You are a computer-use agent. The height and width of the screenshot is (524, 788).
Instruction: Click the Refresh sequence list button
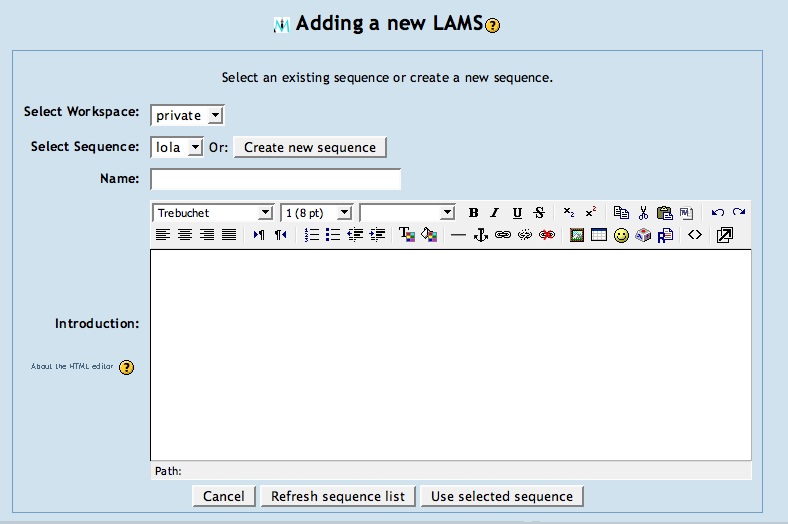click(338, 496)
